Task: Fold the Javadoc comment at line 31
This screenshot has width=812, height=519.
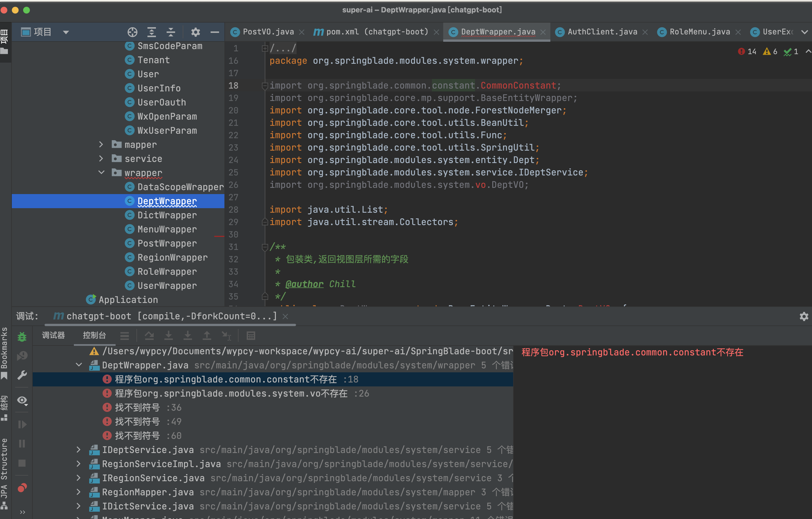Action: [265, 247]
